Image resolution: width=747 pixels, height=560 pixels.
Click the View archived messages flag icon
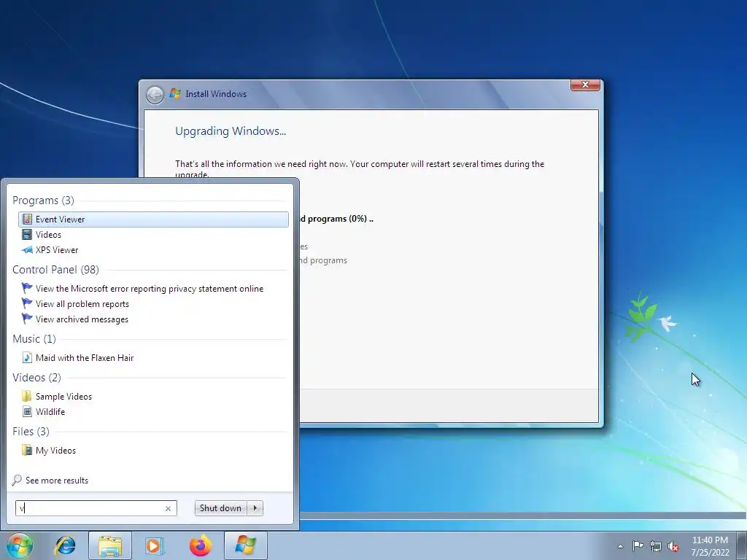[x=27, y=319]
